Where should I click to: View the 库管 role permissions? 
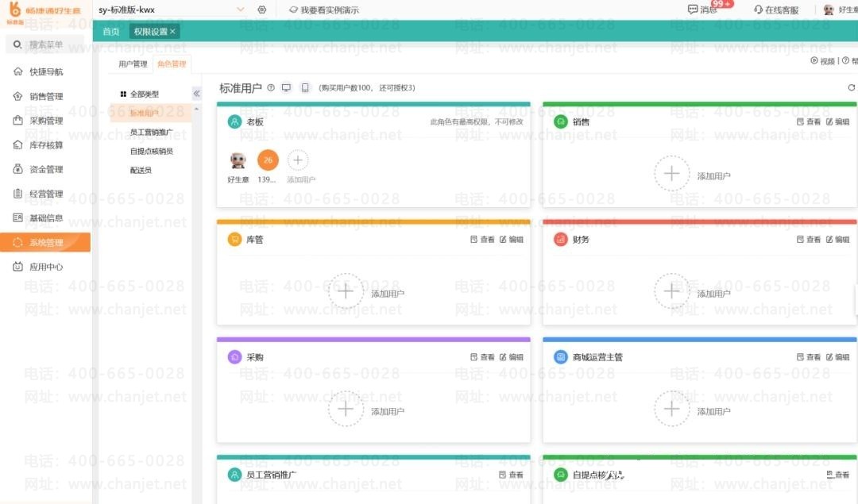point(482,240)
